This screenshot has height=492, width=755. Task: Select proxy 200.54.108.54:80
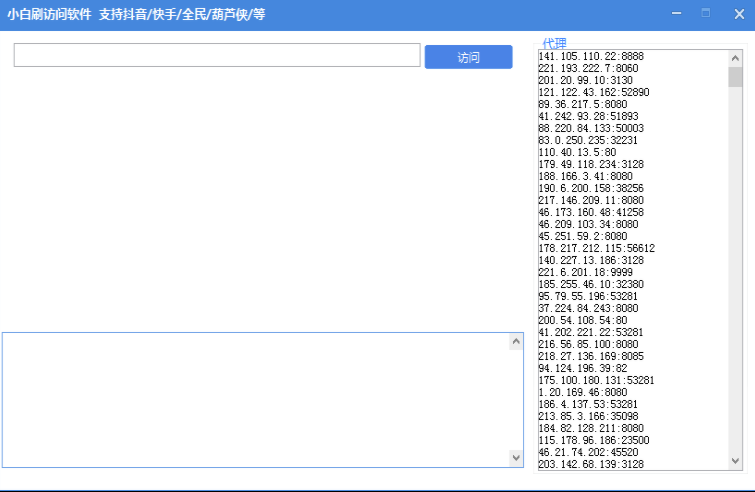[583, 321]
